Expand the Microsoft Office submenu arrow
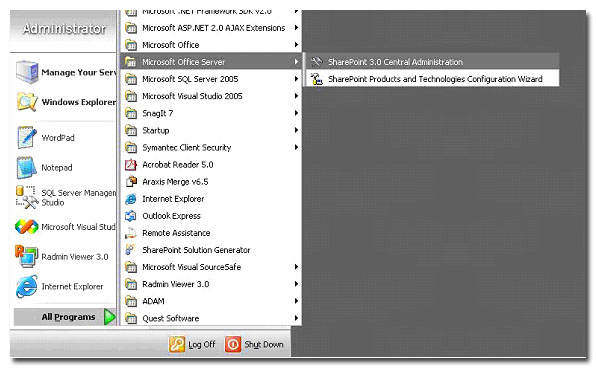The image size is (596, 368). pos(296,45)
